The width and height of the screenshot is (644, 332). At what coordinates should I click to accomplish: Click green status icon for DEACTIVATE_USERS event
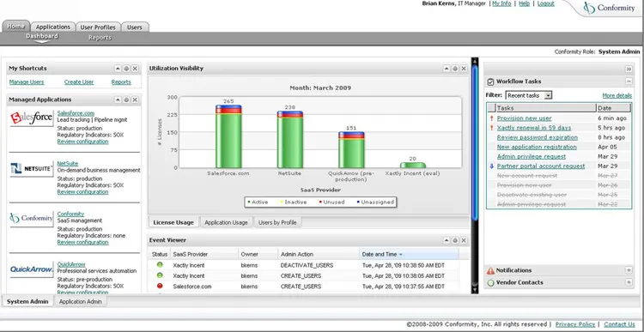(x=160, y=265)
